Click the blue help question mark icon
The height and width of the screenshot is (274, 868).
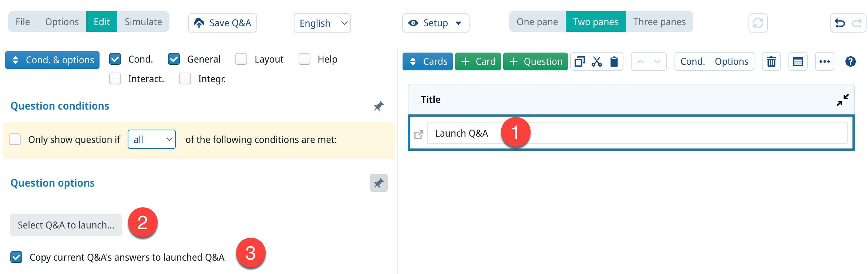(850, 61)
